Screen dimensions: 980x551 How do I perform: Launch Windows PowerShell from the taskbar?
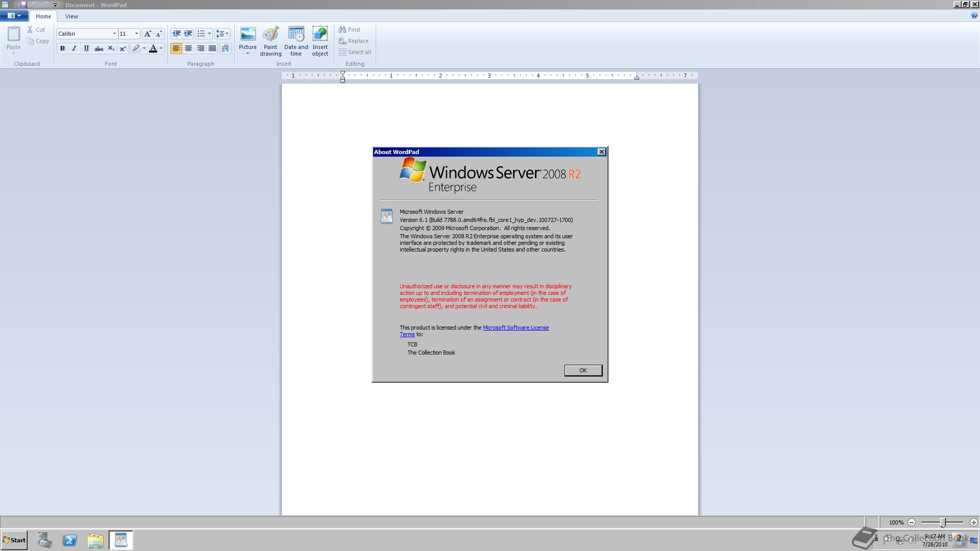[70, 540]
